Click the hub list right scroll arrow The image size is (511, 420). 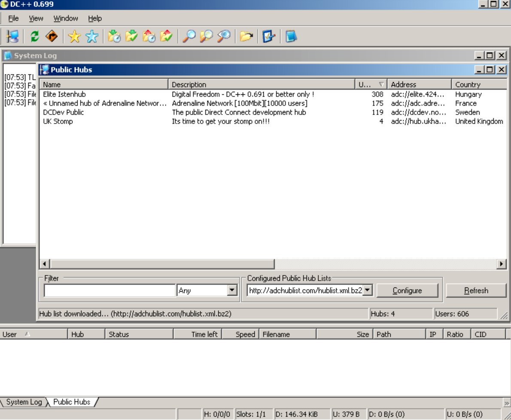point(501,264)
